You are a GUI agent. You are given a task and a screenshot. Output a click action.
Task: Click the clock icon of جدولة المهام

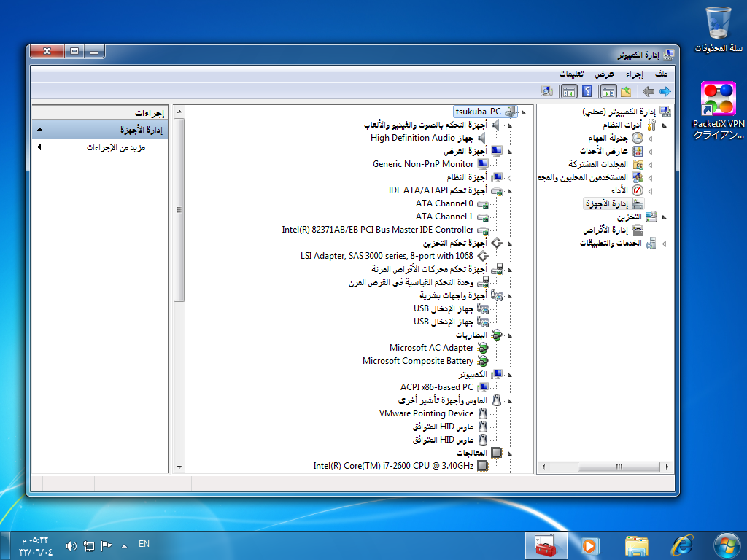tap(638, 138)
